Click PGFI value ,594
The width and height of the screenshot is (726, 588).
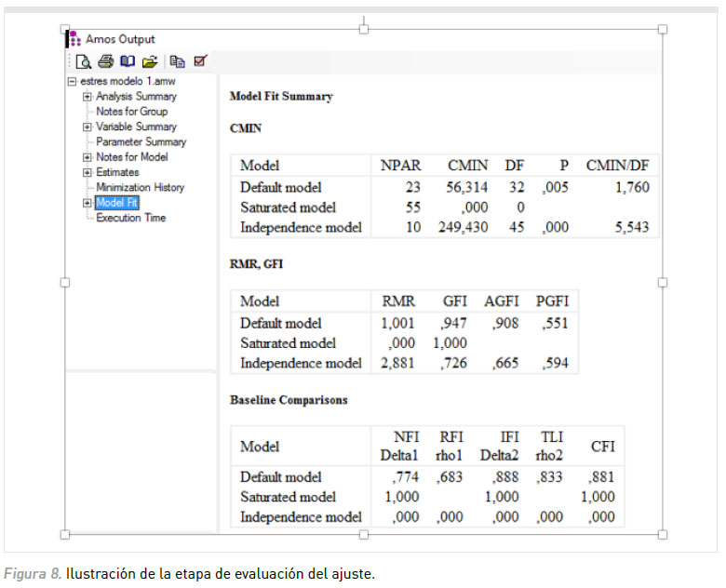pyautogui.click(x=555, y=363)
